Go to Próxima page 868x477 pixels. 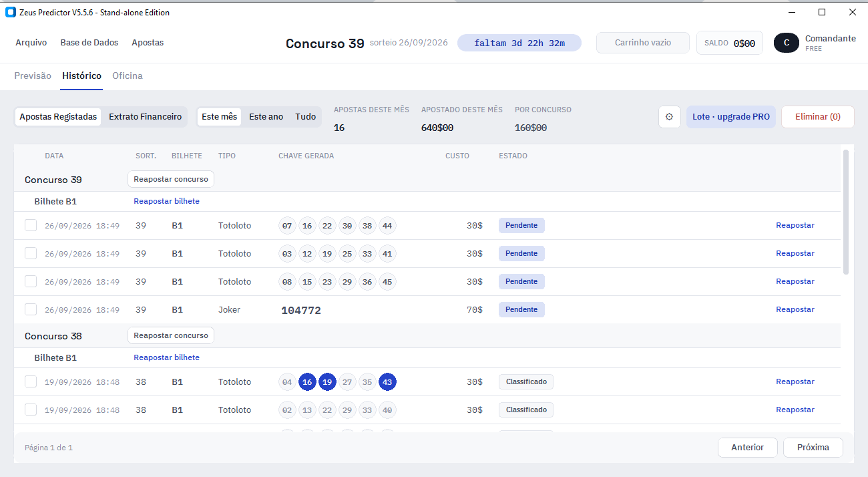[813, 448]
